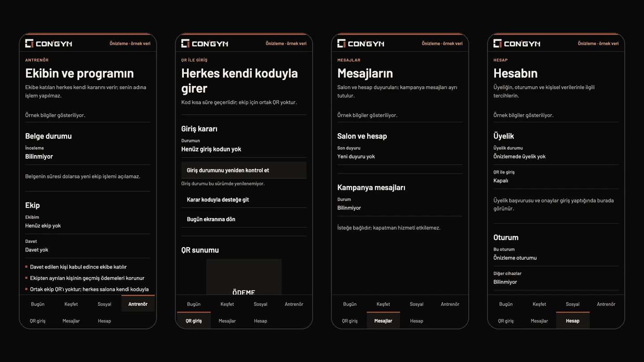Click the CON'GYM logo on Hesap screen

(517, 43)
